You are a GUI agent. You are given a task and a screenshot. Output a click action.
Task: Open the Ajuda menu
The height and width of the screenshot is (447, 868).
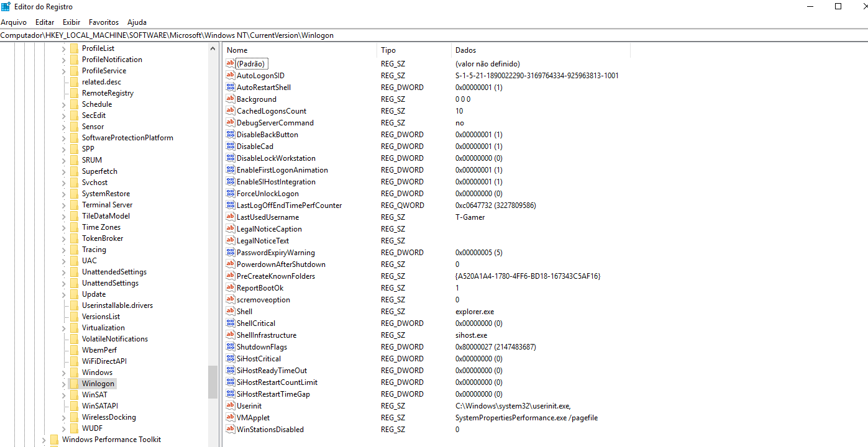click(137, 22)
